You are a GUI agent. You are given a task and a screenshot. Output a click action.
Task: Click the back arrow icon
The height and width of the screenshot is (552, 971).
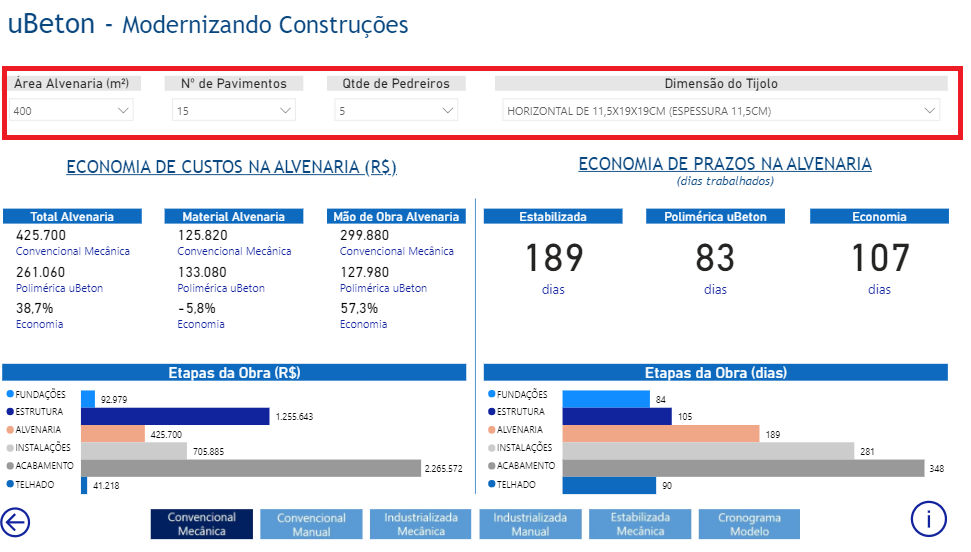[15, 522]
